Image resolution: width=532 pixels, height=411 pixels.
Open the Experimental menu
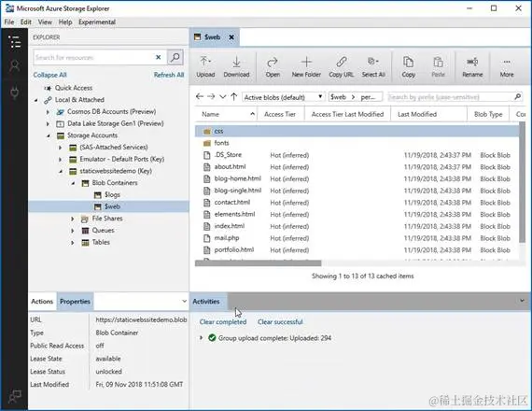pyautogui.click(x=97, y=22)
